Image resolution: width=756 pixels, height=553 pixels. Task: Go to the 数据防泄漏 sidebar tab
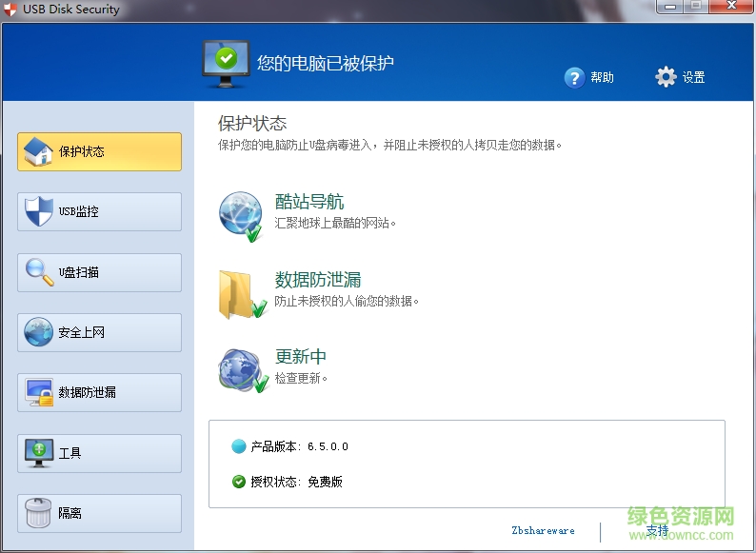pos(99,392)
